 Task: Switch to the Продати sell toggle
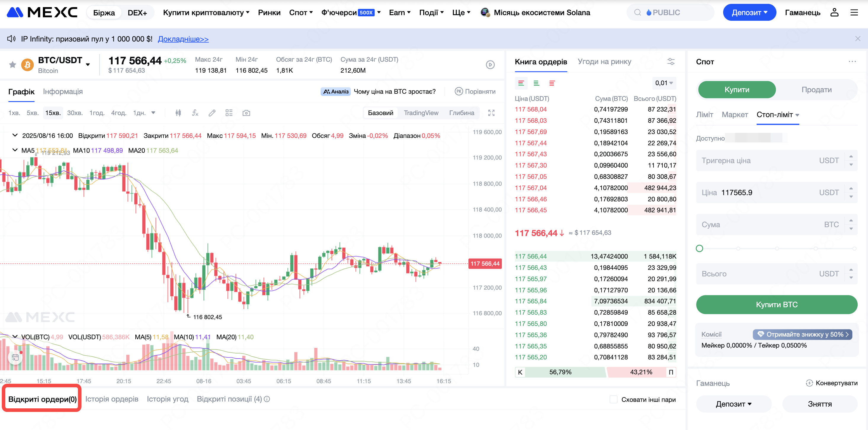point(816,90)
